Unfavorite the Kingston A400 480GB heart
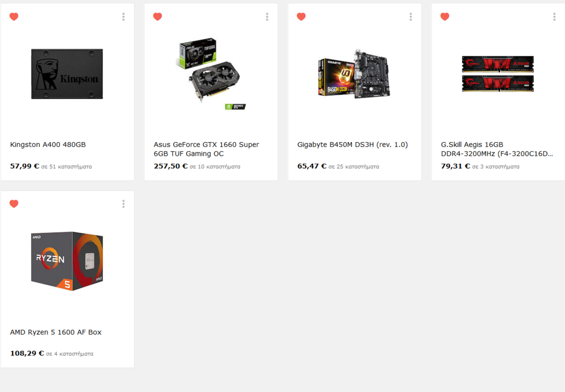Viewport: 565px width, 392px height. [14, 16]
